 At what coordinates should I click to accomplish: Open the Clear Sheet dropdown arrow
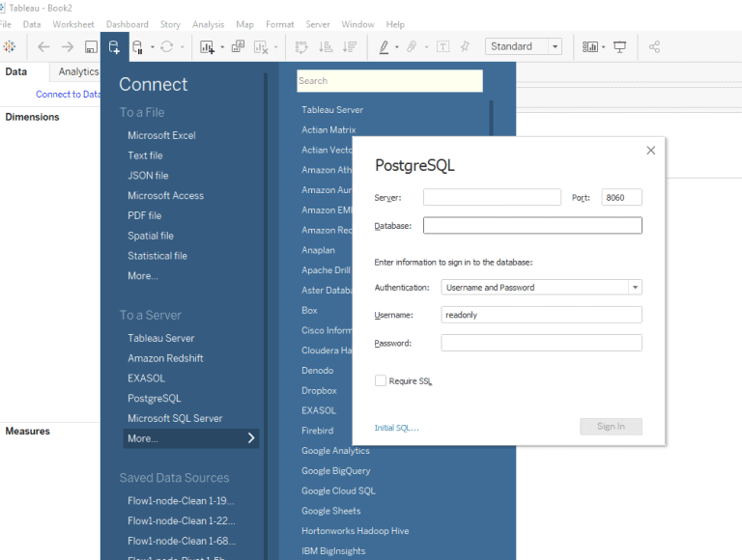pos(276,46)
